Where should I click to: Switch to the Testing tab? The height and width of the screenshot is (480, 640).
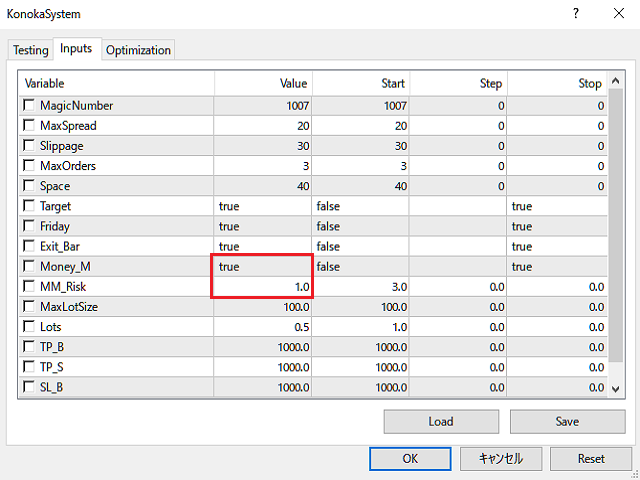[x=31, y=50]
